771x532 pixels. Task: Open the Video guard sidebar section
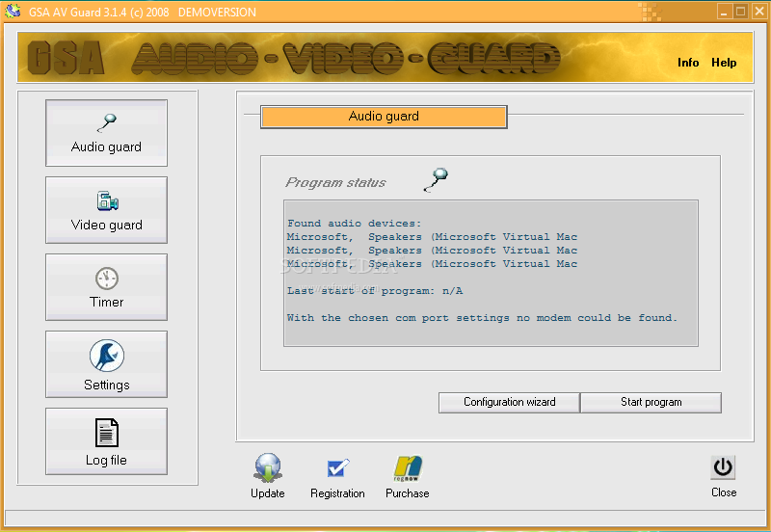click(106, 210)
